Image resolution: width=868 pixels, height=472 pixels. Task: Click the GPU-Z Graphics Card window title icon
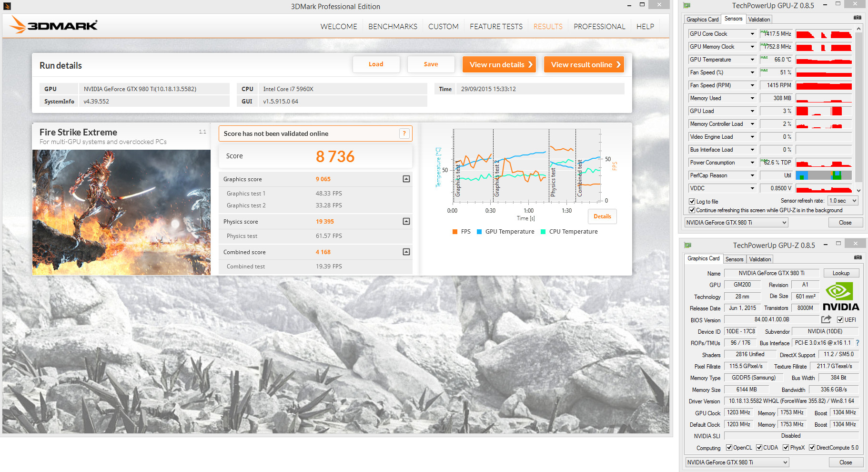(x=687, y=245)
